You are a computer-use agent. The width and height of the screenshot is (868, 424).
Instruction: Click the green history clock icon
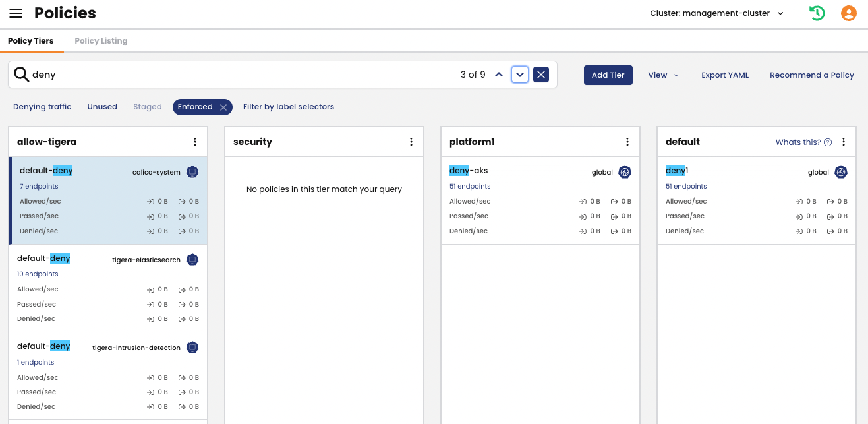tap(817, 13)
